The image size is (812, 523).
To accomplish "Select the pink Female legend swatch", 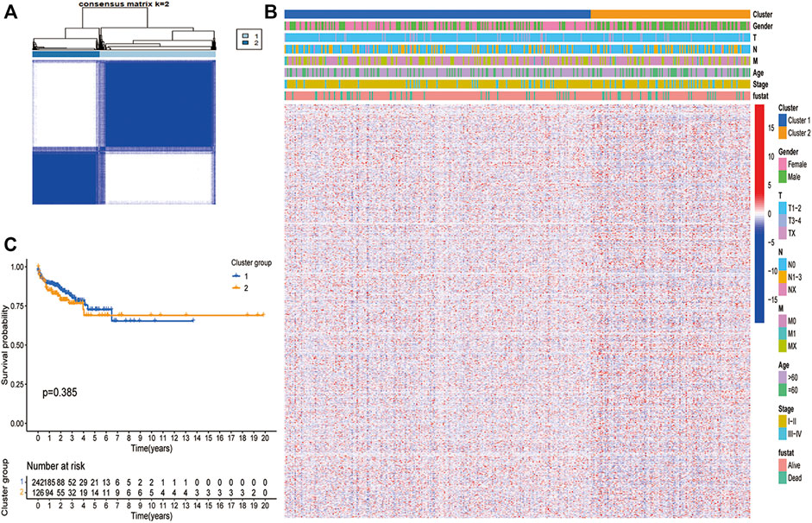I will (x=782, y=164).
